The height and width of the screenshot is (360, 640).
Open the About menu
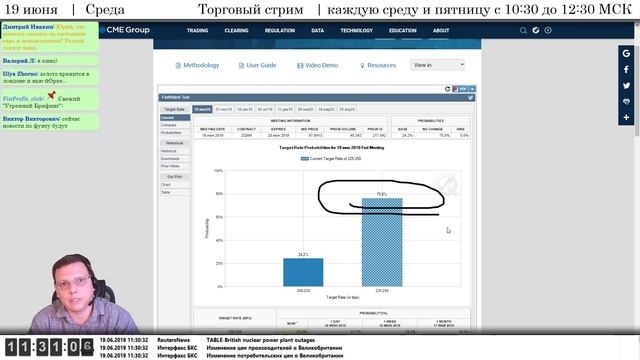pyautogui.click(x=441, y=31)
